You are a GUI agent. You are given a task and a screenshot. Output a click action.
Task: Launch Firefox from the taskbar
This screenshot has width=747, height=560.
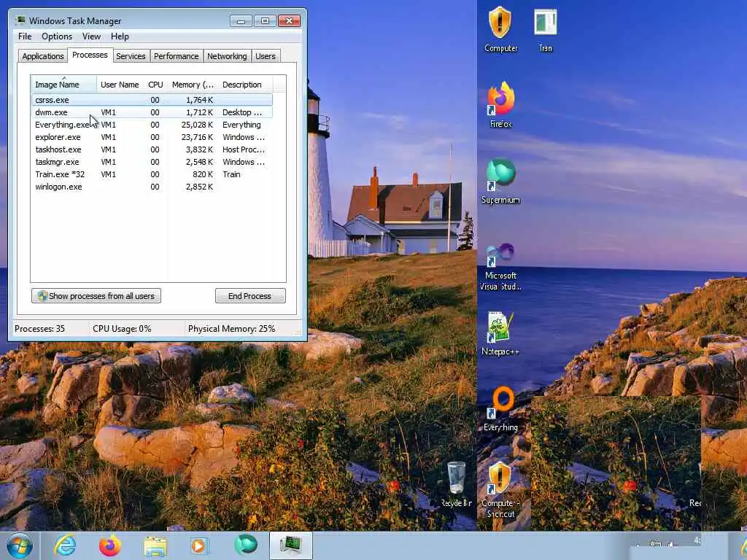[110, 545]
